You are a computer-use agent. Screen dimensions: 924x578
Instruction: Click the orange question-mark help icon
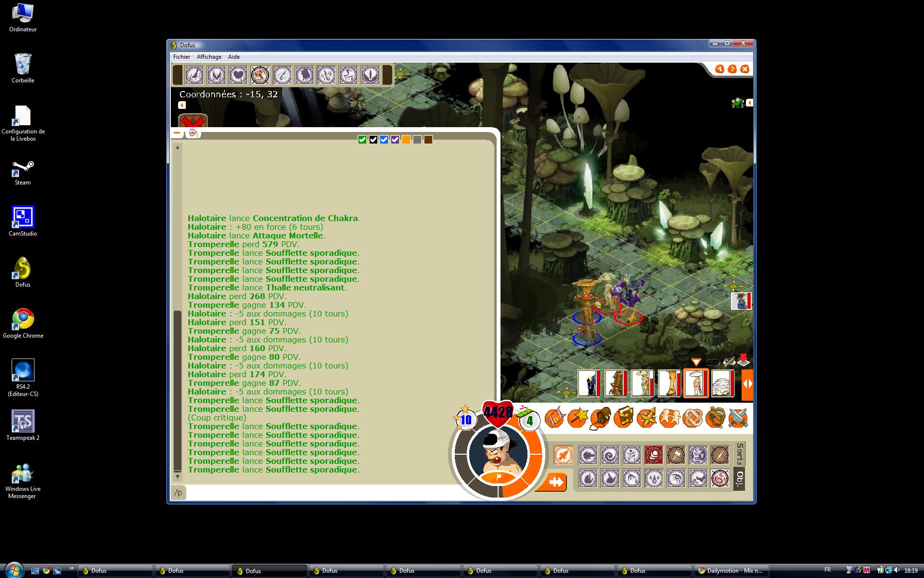tap(732, 69)
